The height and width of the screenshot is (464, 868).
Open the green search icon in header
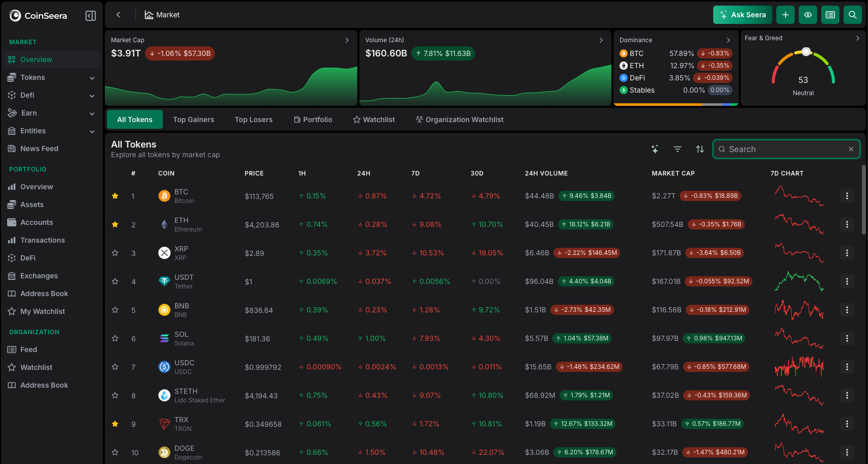point(853,15)
